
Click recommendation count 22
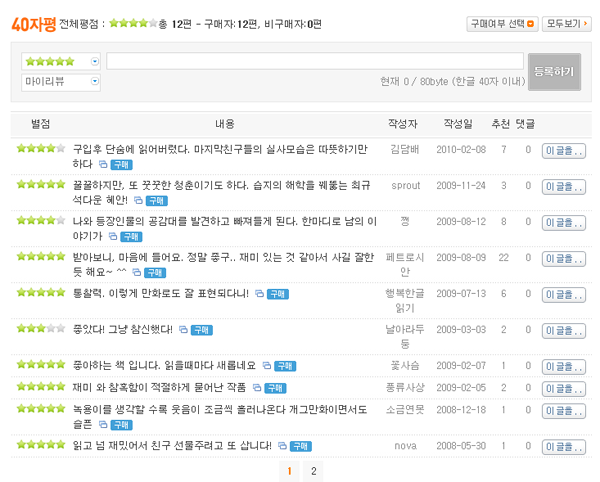[x=504, y=258]
